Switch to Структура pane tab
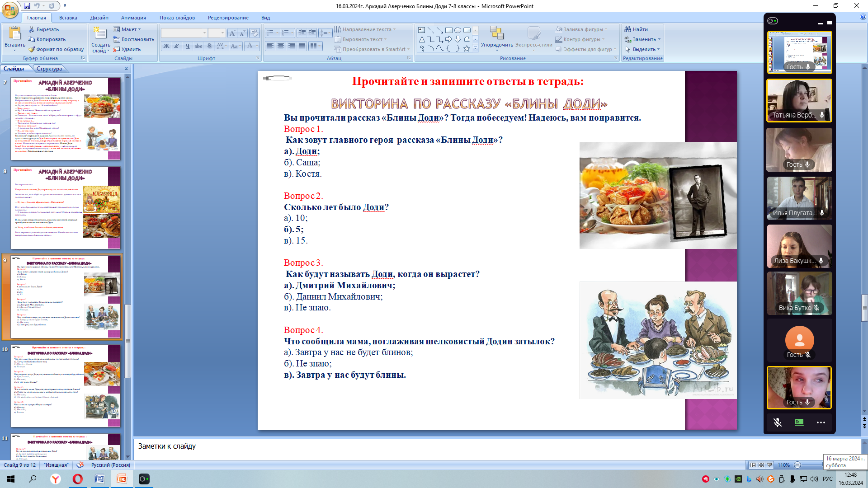The width and height of the screenshot is (868, 488). click(x=49, y=69)
